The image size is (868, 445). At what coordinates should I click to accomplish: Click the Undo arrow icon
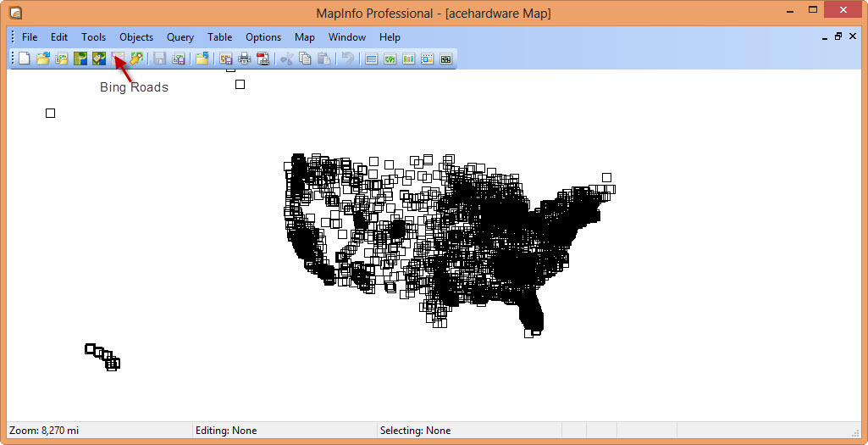point(348,58)
